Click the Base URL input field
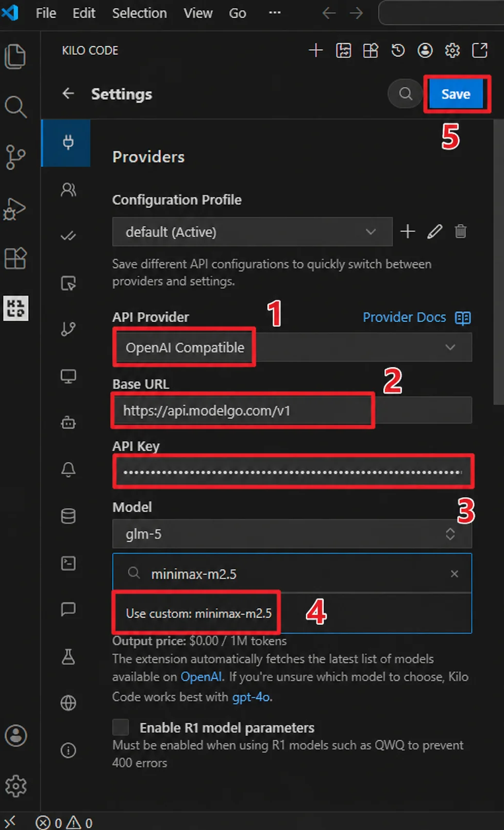Viewport: 504px width, 830px height. (292, 411)
